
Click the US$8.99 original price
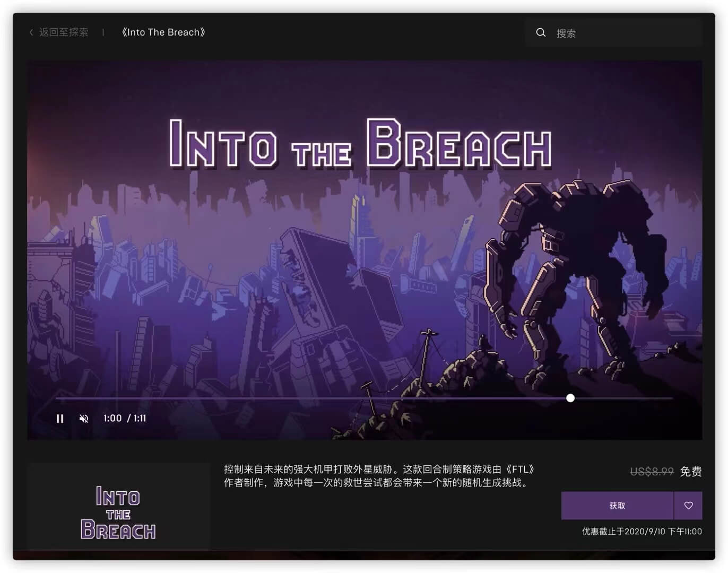(652, 472)
